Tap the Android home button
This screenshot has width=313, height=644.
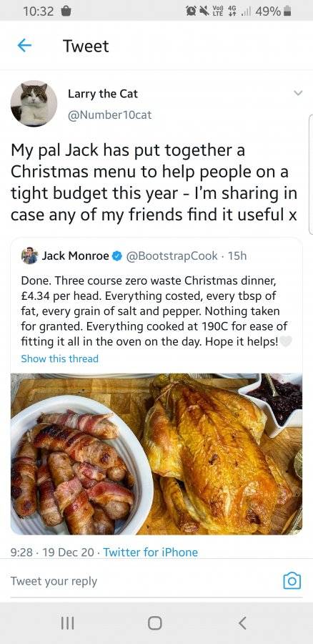click(x=154, y=623)
